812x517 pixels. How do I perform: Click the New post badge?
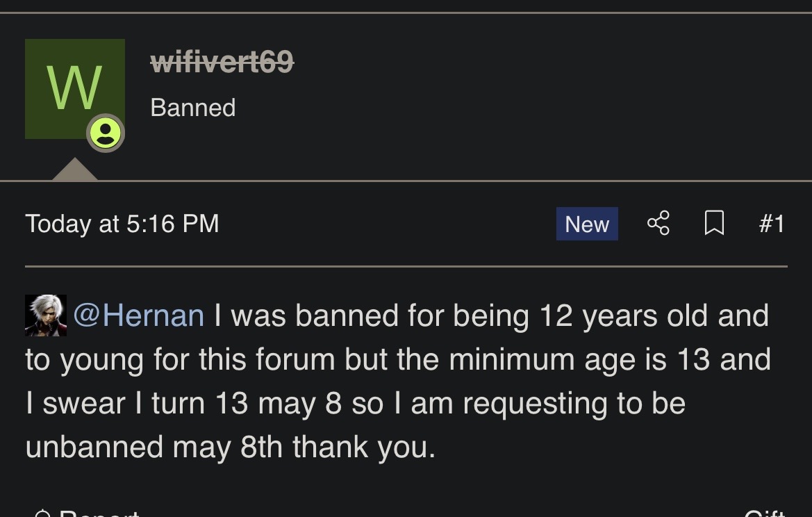point(587,224)
